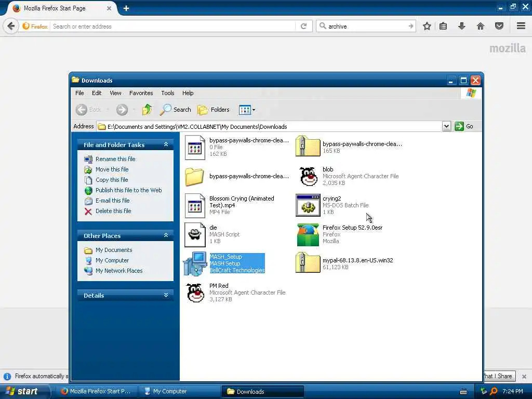Click Move this file
Screen dimensions: 532x399
[112, 169]
